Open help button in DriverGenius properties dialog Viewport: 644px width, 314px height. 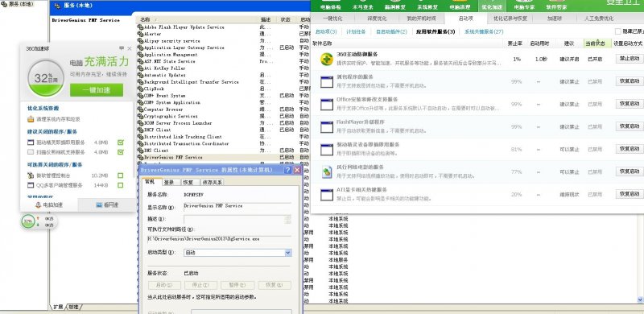[x=288, y=170]
